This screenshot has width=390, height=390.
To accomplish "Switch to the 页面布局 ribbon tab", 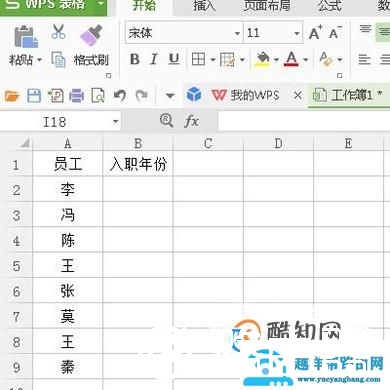I will pyautogui.click(x=267, y=6).
